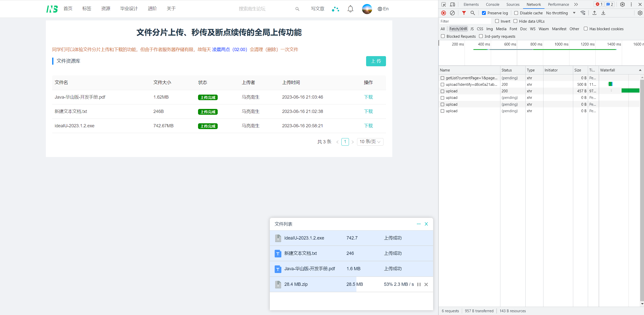Toggle the network filter funnel icon

click(464, 13)
